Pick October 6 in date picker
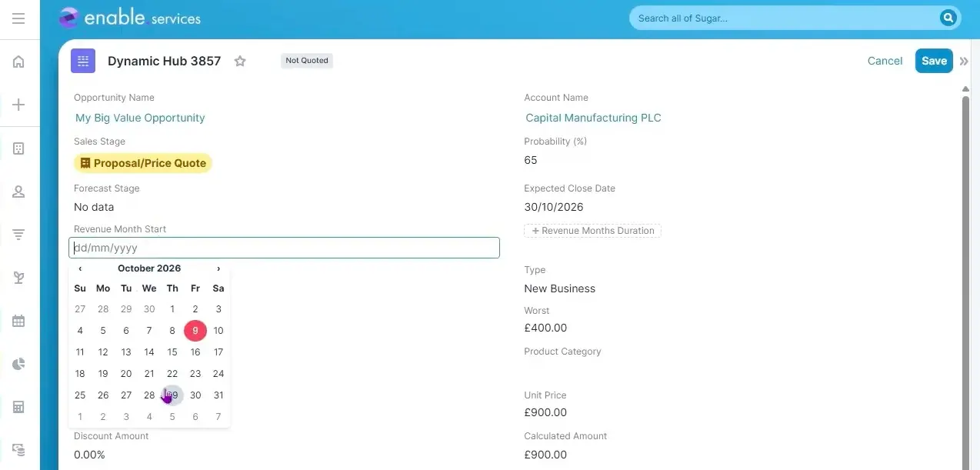 pyautogui.click(x=126, y=331)
